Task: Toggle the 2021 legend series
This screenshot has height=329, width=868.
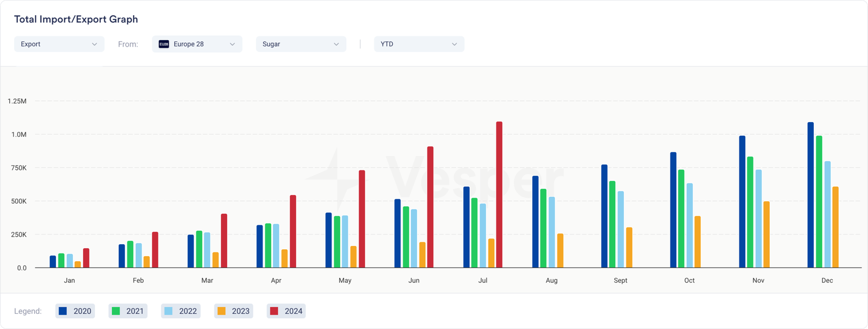Action: click(128, 311)
